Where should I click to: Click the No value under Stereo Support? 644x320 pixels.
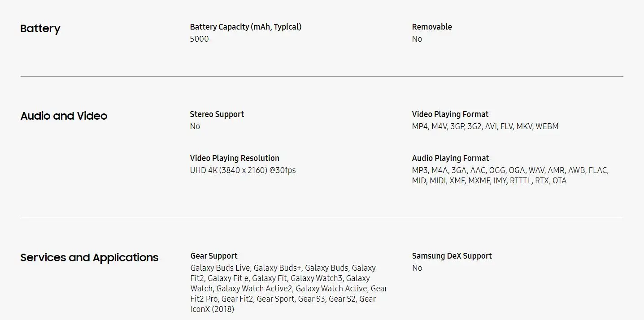coord(195,126)
